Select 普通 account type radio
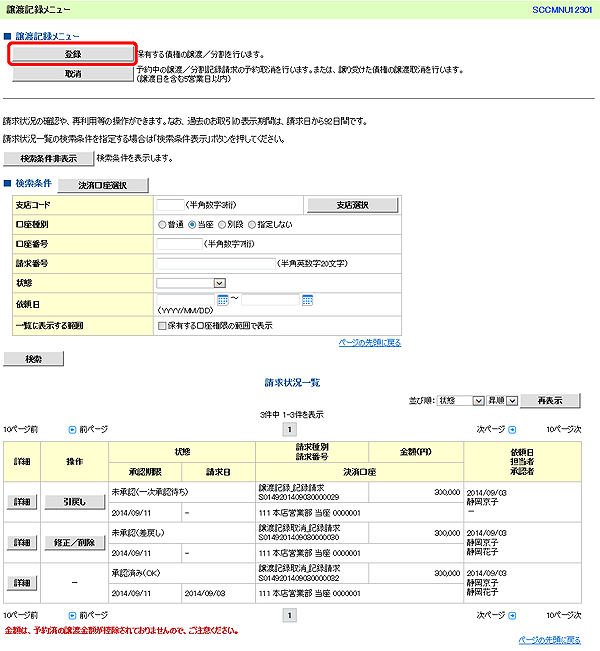The image size is (600, 651). coord(162,225)
